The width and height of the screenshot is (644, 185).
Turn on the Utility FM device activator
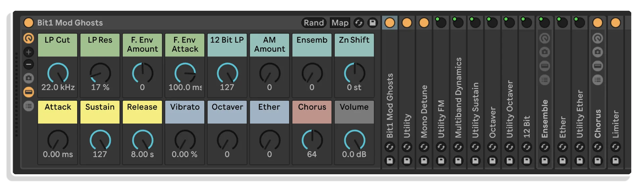click(x=441, y=22)
